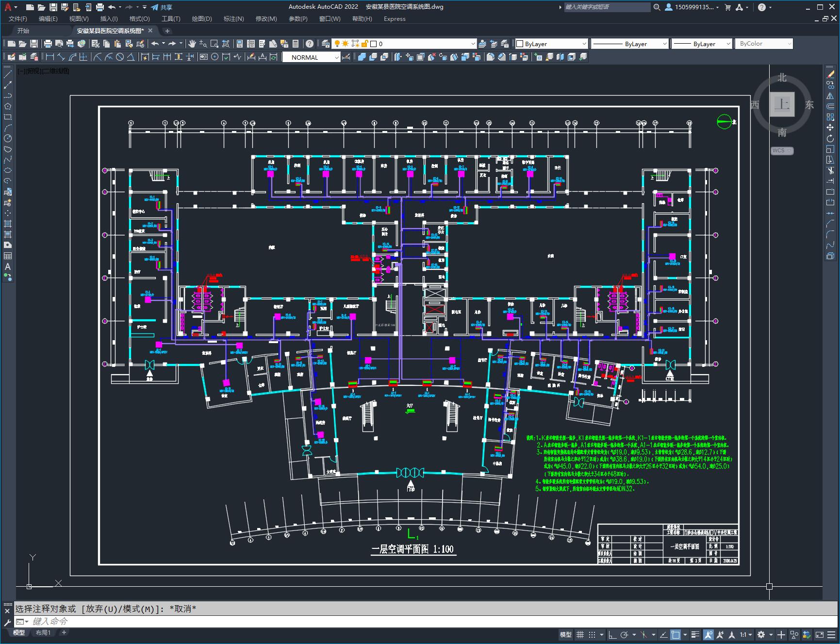
Task: Select the Line tool in the draw toolbar
Action: point(8,74)
